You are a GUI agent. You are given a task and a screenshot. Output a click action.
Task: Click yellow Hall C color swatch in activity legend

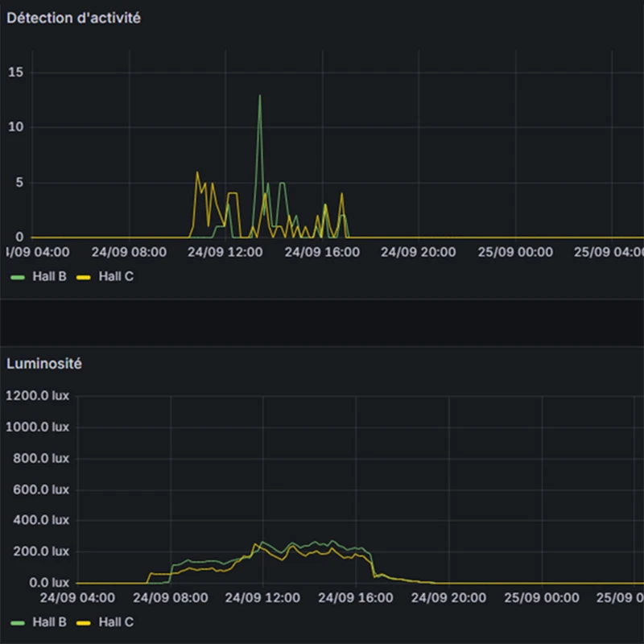click(83, 276)
